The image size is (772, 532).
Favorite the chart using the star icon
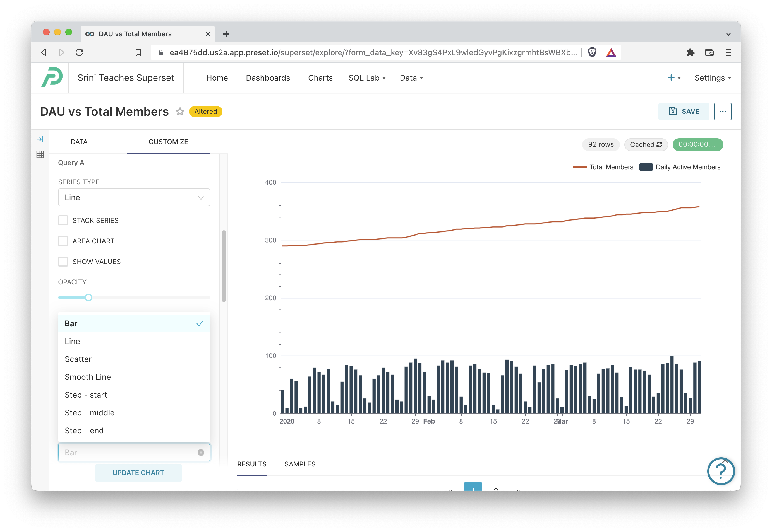coord(180,112)
